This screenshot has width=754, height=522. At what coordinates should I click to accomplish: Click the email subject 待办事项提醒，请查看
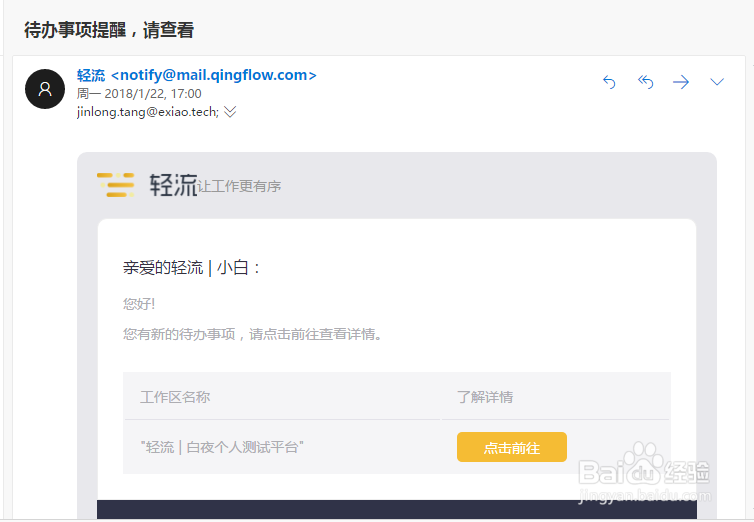(109, 30)
